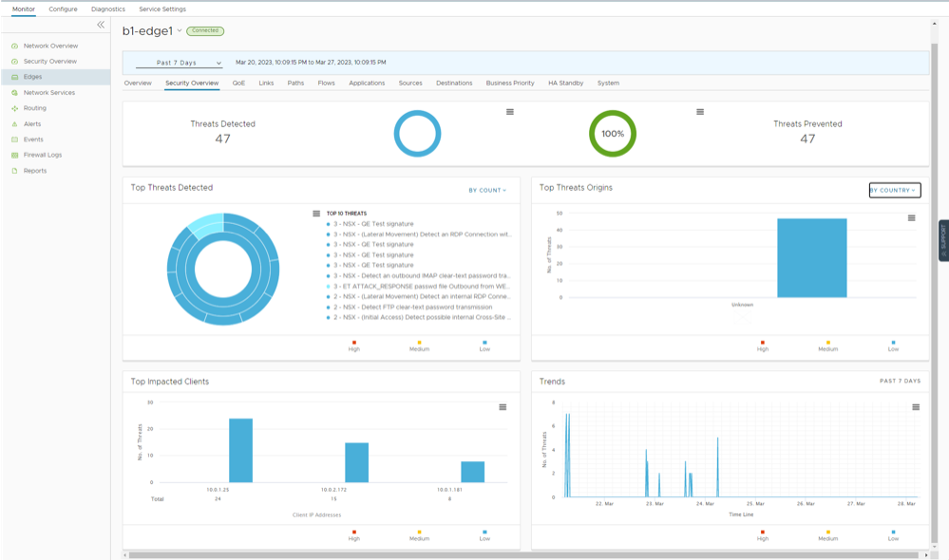Toggle Medium severity legend in Trends chart
This screenshot has height=560, width=949.
click(827, 535)
